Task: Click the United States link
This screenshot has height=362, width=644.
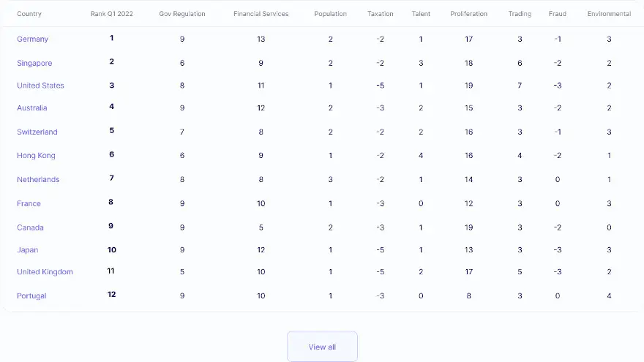Action: pyautogui.click(x=40, y=86)
